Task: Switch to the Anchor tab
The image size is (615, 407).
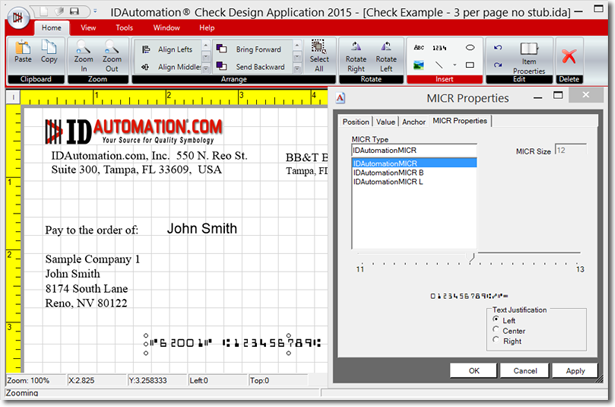Action: point(414,122)
